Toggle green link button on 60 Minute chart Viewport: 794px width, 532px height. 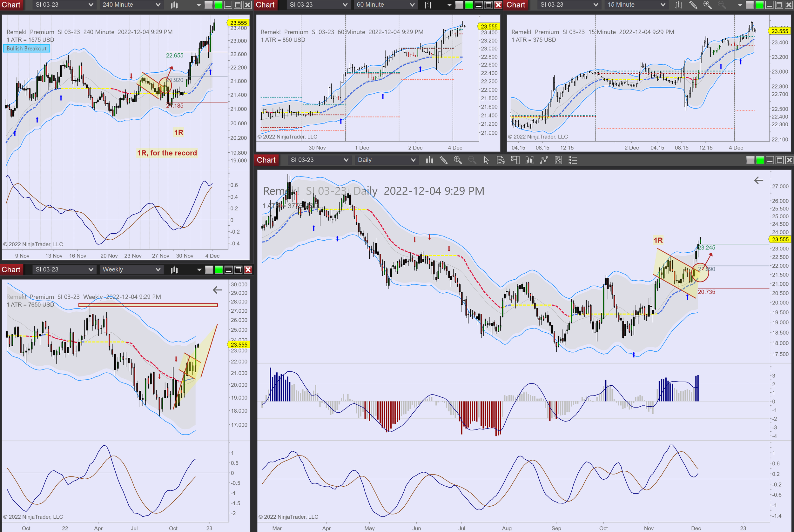coord(469,5)
